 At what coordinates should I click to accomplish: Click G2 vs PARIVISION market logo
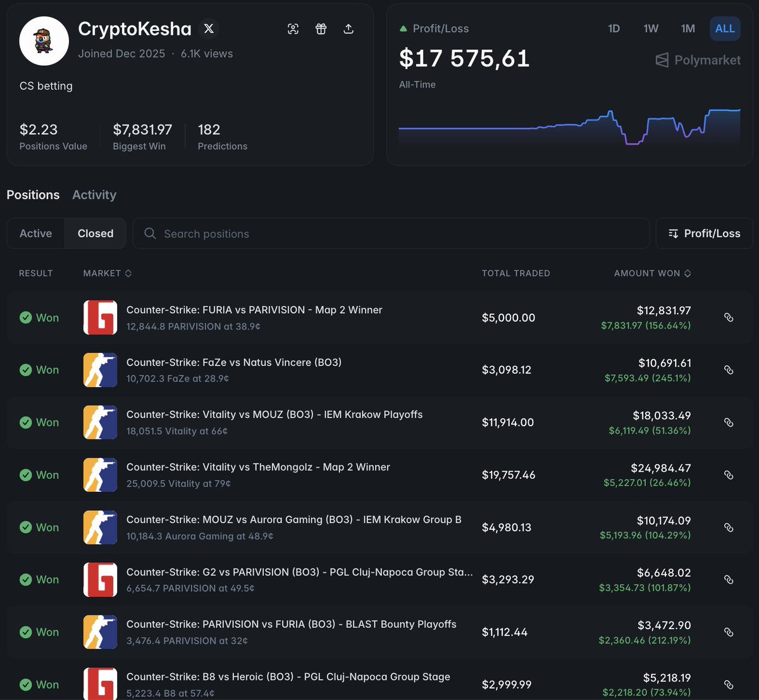click(x=100, y=579)
